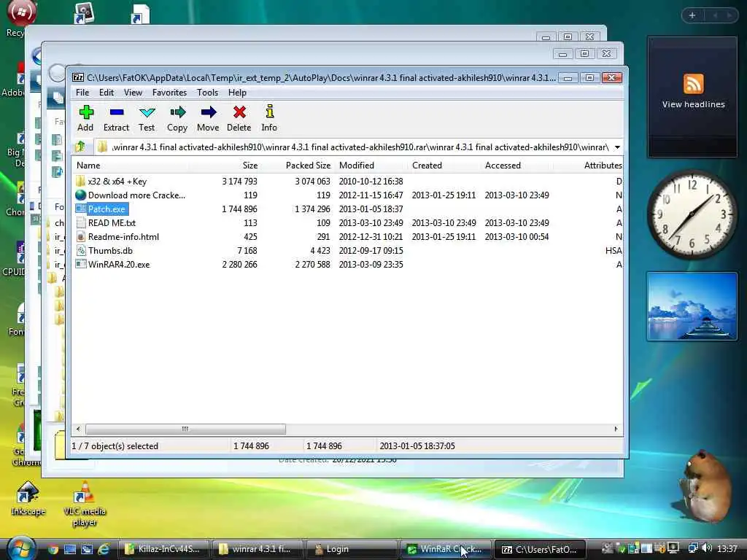
Task: Click the gadget sidebar add plus button
Action: coord(692,15)
